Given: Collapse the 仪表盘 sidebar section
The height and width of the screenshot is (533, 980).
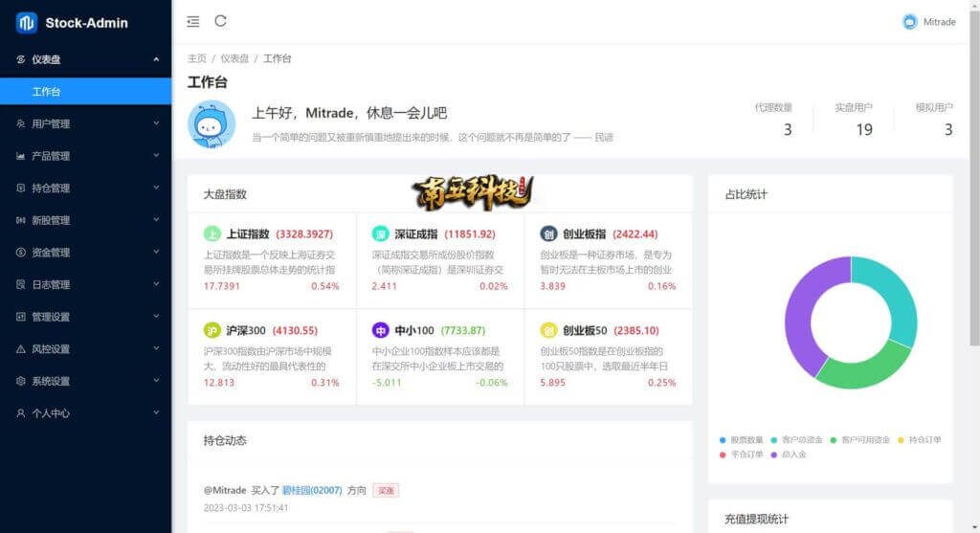Looking at the screenshot, I should 85,59.
